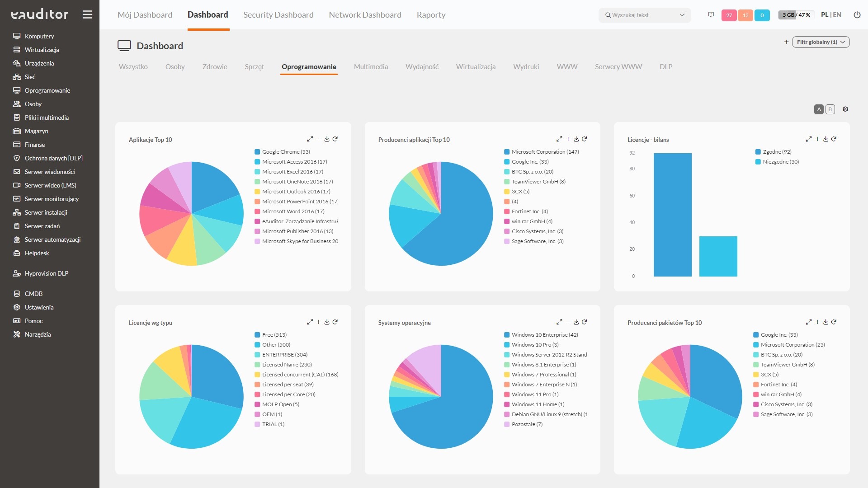The width and height of the screenshot is (868, 488).
Task: Switch language to PL
Action: coord(825,15)
